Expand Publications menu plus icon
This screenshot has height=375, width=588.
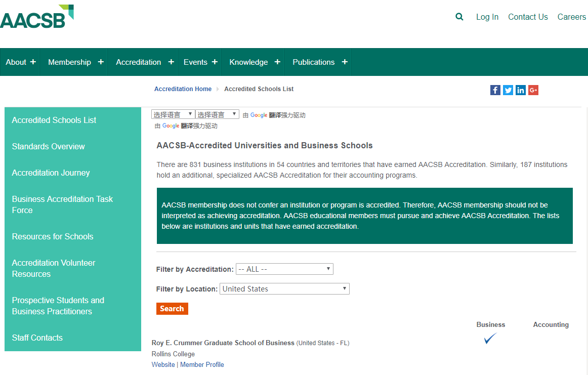pos(345,62)
